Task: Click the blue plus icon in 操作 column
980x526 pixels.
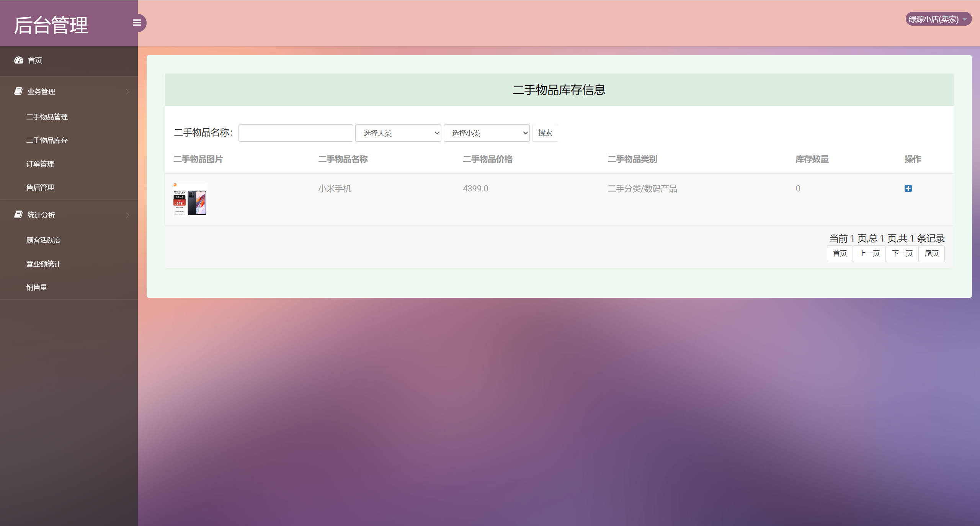Action: pos(908,188)
